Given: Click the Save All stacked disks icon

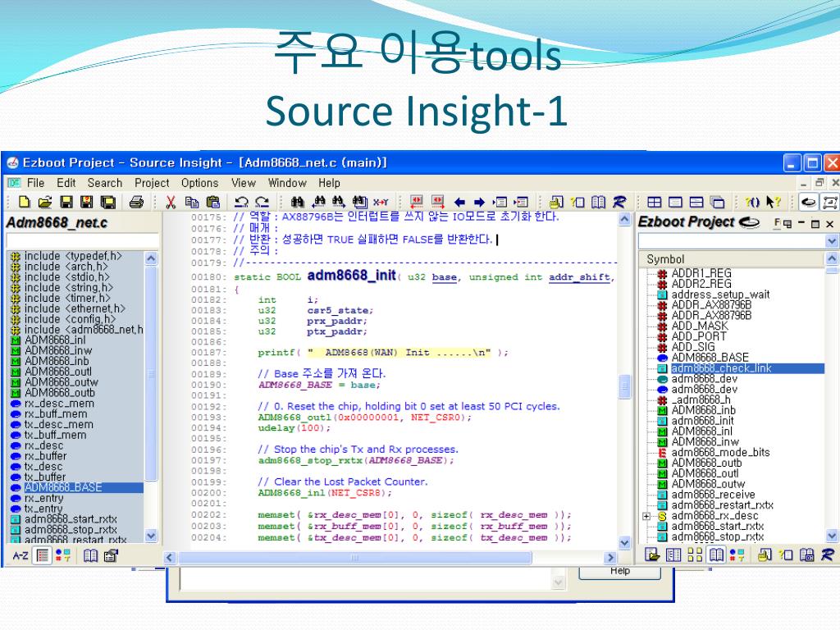Looking at the screenshot, I should coord(107,202).
